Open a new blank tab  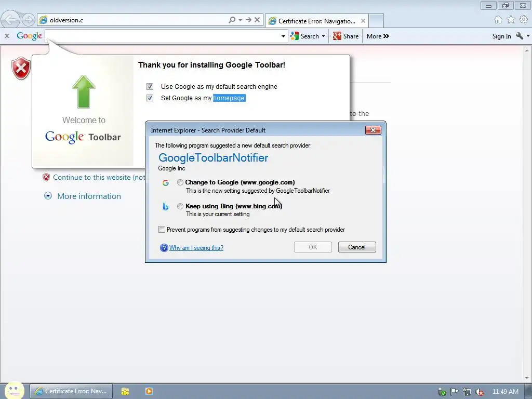376,21
